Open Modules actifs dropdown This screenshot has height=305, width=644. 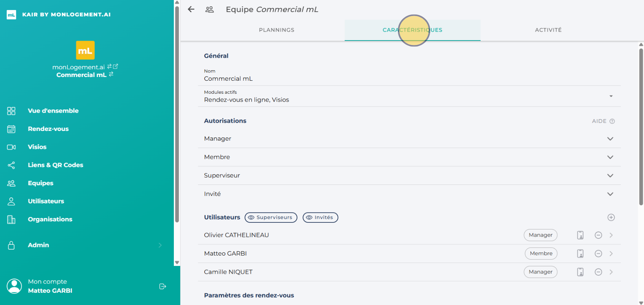click(611, 96)
